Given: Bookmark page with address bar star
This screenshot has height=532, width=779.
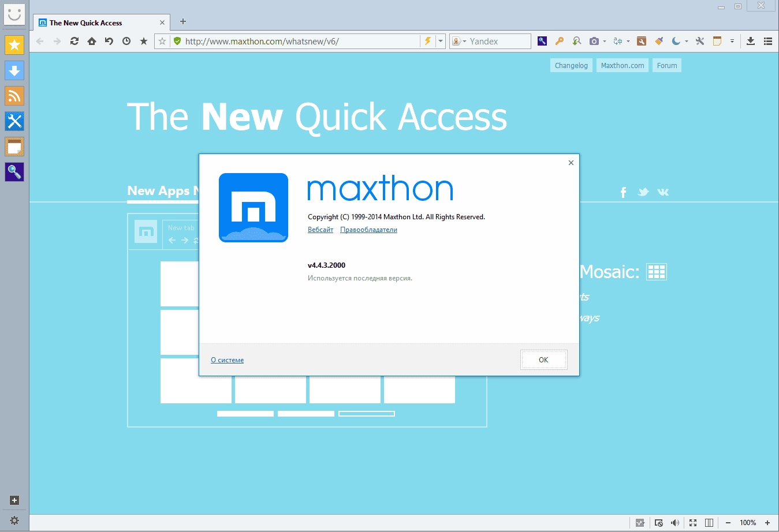Looking at the screenshot, I should 162,41.
